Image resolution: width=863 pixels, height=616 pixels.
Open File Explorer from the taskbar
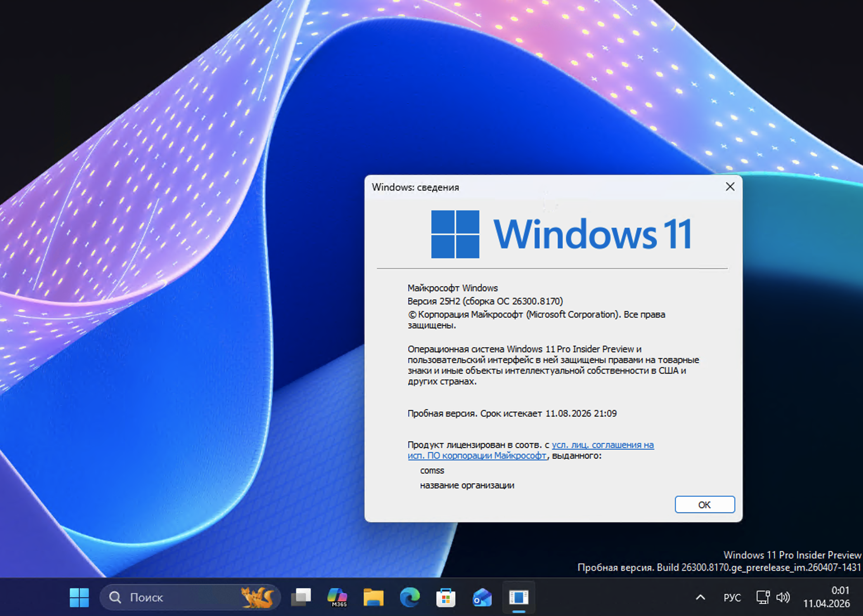tap(373, 597)
